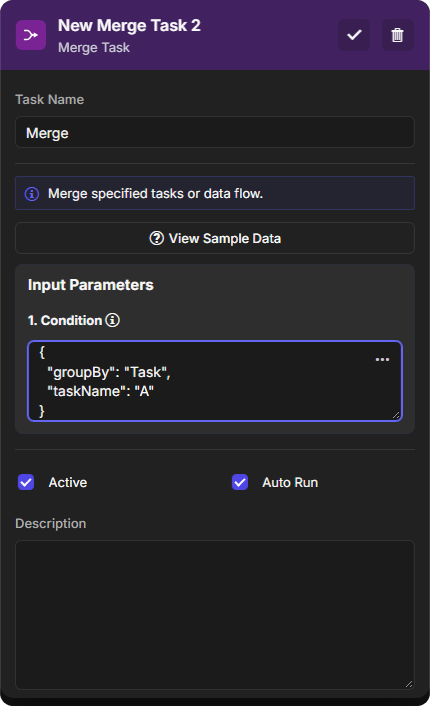Screen dimensions: 430x706
Task: Click the "Task Name" label
Action: [x=50, y=100]
